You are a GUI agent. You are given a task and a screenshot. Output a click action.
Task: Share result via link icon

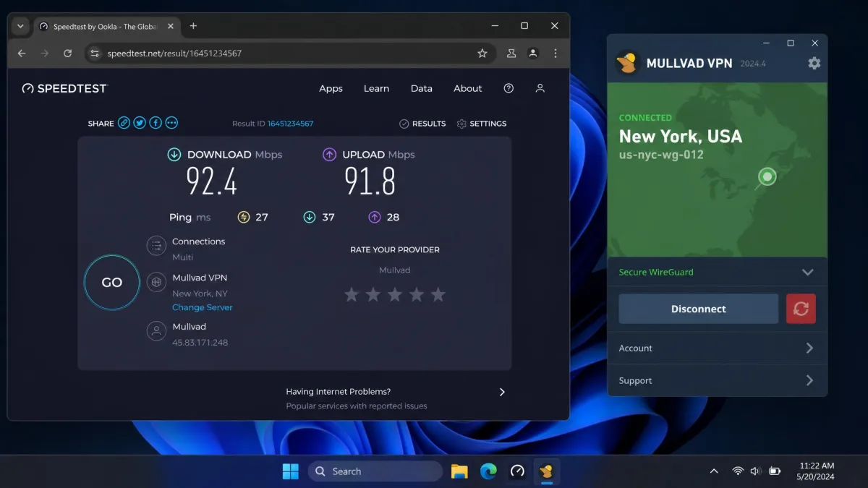[124, 123]
